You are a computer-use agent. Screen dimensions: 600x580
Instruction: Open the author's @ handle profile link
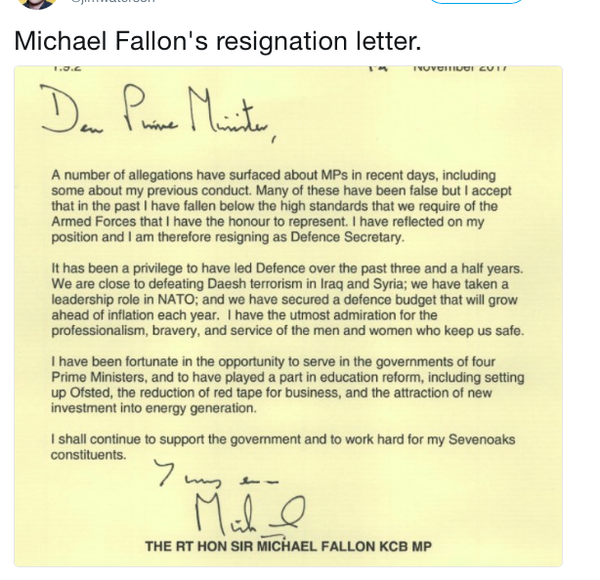click(110, 4)
